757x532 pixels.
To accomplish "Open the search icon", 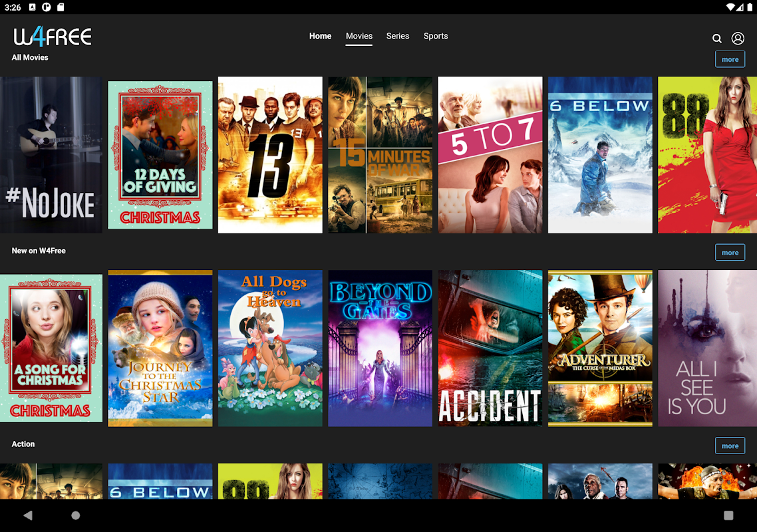I will tap(717, 39).
